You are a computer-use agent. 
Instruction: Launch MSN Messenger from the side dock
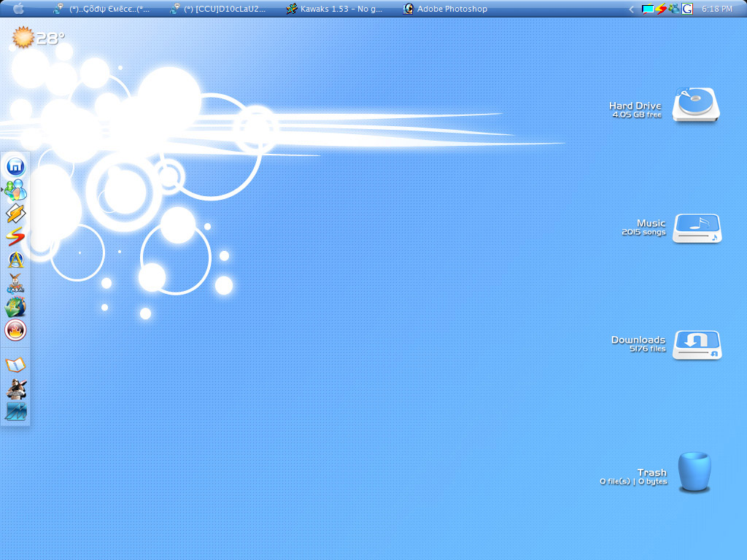(15, 190)
